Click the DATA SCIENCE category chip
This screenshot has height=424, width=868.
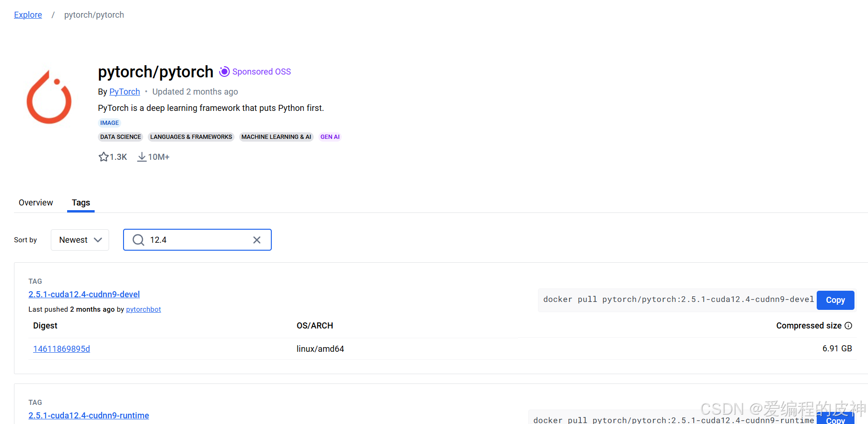pyautogui.click(x=120, y=137)
